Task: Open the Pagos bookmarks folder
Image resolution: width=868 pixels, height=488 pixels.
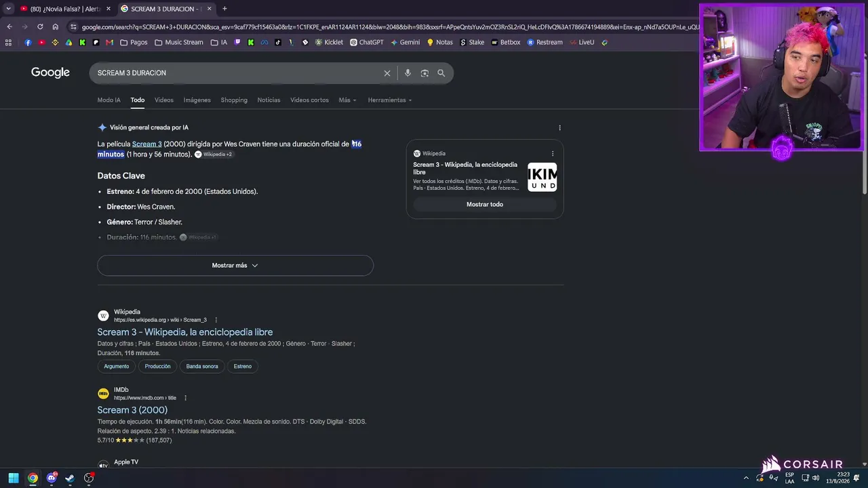Action: pos(134,42)
